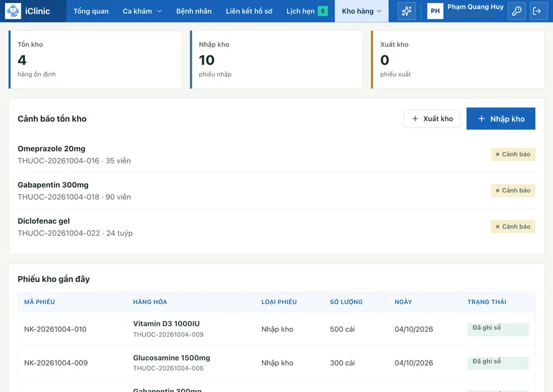Click the PH user avatar

tap(435, 11)
